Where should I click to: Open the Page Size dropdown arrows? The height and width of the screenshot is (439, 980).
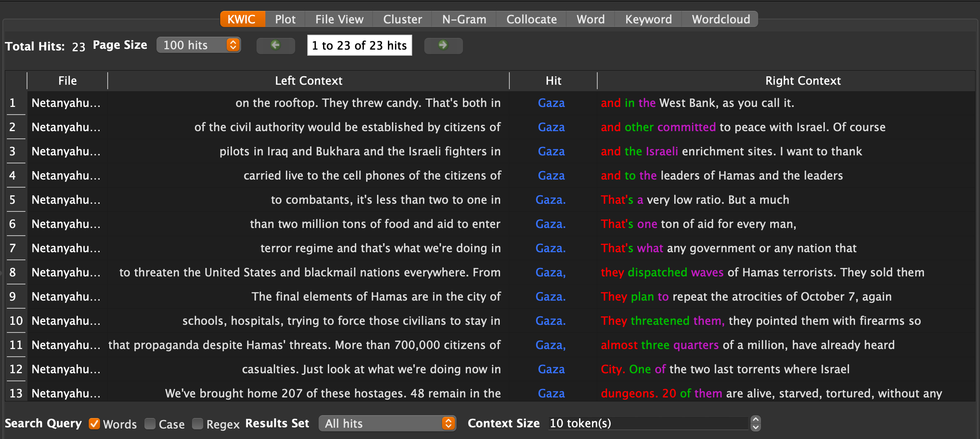pyautogui.click(x=233, y=45)
